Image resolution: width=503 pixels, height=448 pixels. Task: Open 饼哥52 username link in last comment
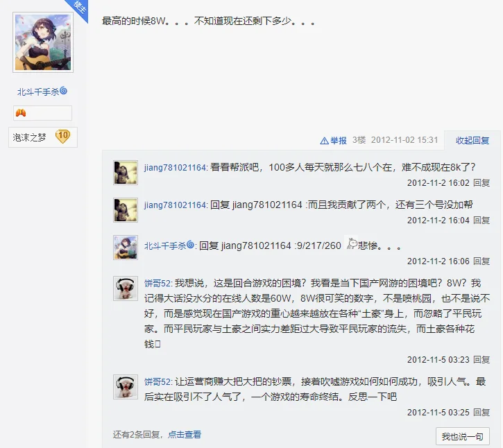pos(157,381)
